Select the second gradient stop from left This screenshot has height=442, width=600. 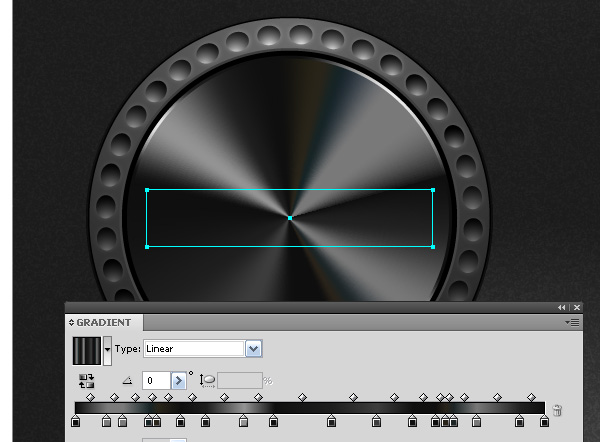106,421
